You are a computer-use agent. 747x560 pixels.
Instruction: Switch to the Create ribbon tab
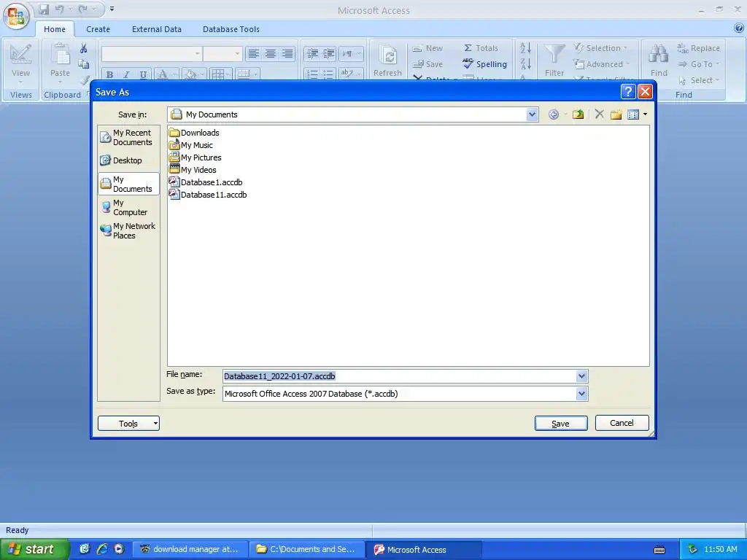(x=98, y=29)
